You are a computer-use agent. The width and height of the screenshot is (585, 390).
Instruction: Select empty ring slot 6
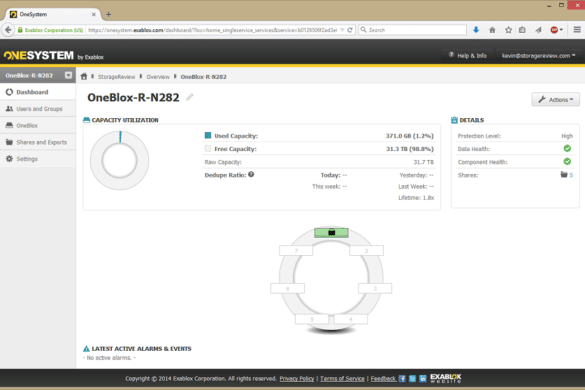coord(287,288)
